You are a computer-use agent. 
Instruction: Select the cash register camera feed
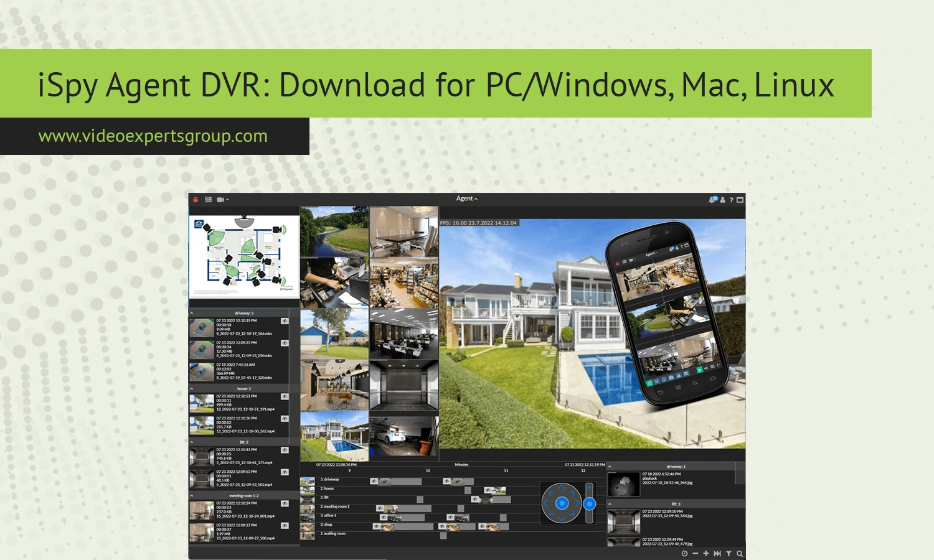click(334, 283)
